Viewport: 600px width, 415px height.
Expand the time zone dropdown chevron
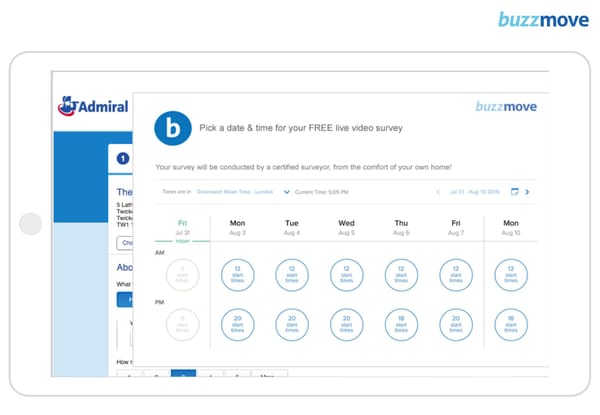click(287, 191)
